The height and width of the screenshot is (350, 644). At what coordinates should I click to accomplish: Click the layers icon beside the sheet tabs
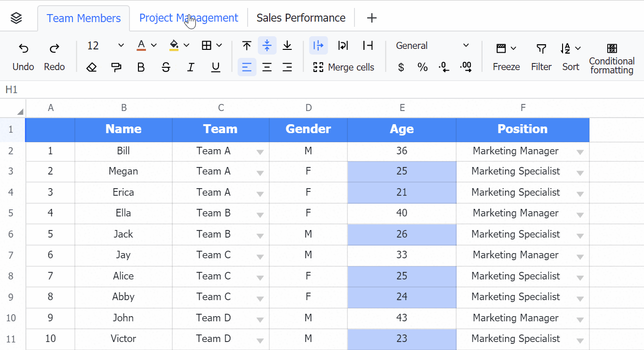click(16, 18)
